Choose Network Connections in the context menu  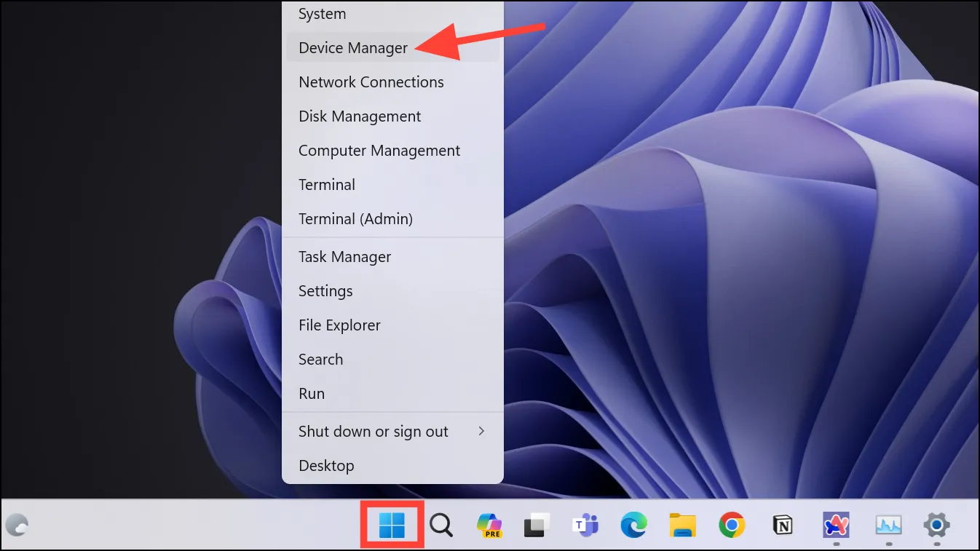(x=371, y=82)
